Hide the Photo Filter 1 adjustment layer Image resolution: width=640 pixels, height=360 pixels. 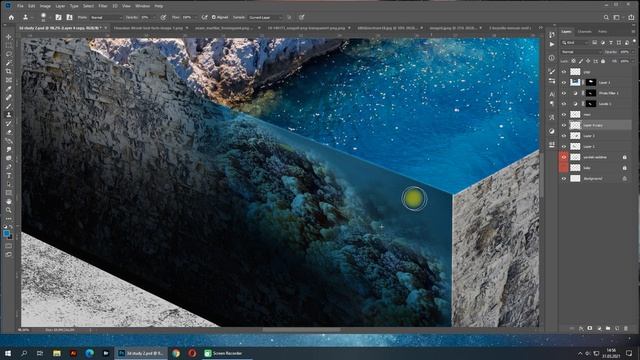coord(564,93)
